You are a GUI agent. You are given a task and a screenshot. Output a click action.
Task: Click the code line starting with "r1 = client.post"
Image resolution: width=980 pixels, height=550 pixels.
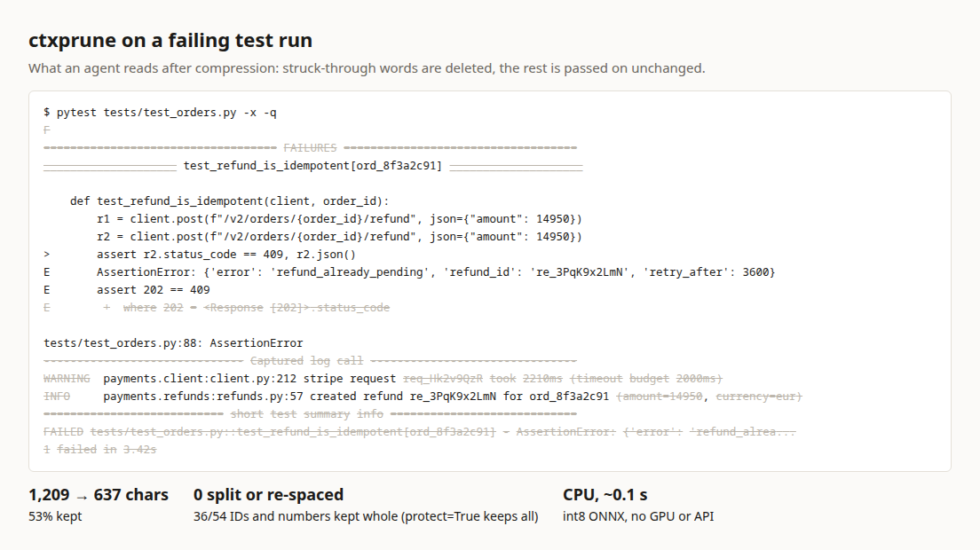click(339, 219)
